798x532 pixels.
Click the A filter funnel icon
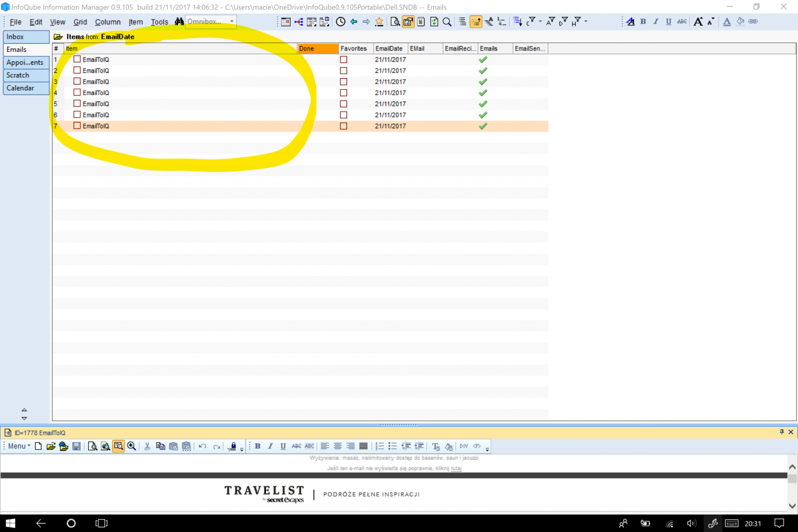point(551,22)
